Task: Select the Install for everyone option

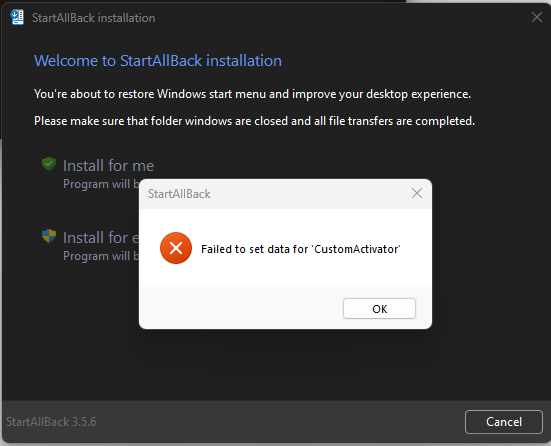Action: 101,238
